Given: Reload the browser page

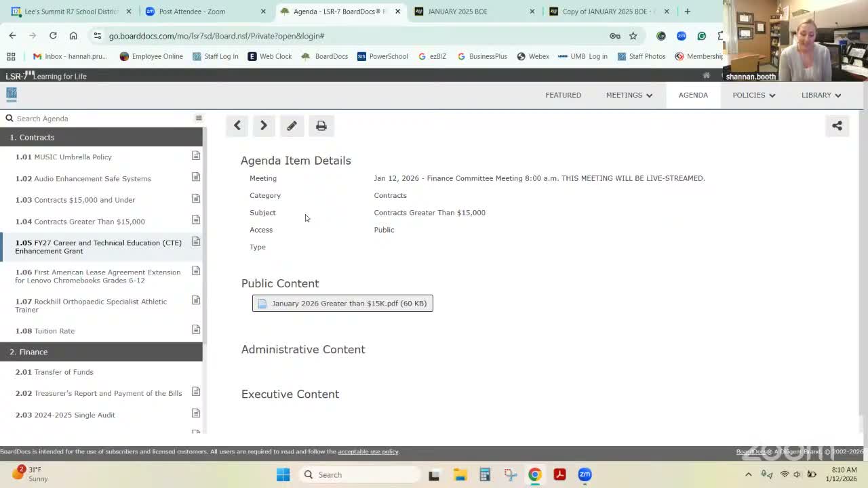Looking at the screenshot, I should [x=53, y=35].
